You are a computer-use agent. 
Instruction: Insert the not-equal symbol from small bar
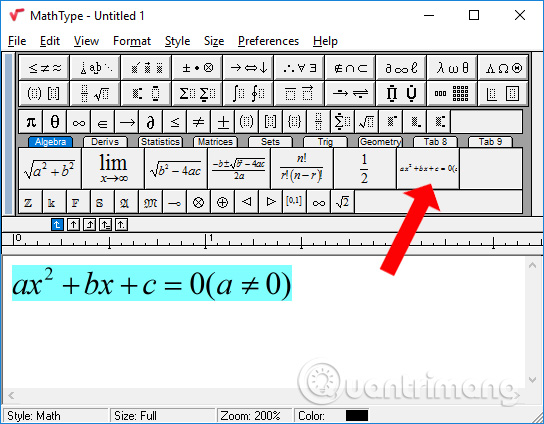(x=198, y=122)
